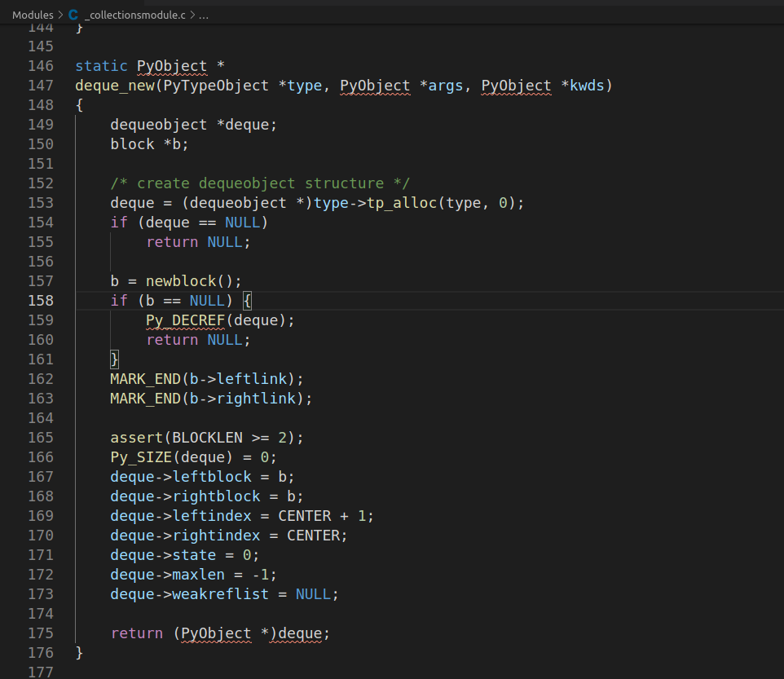Click PyObject return type on line 146
This screenshot has width=784, height=679.
point(171,66)
